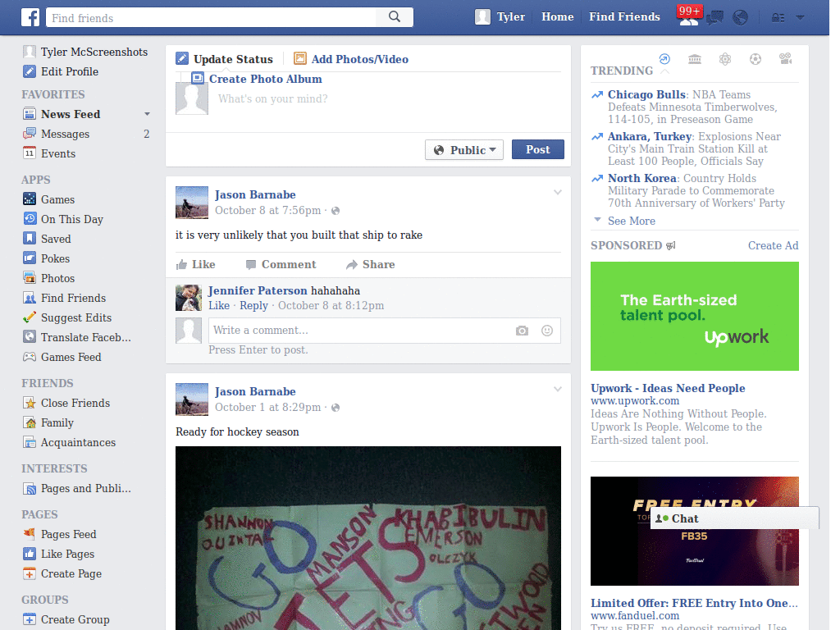The image size is (840, 630).
Task: Show sports trends via the soccer ball icon
Action: pyautogui.click(x=756, y=59)
